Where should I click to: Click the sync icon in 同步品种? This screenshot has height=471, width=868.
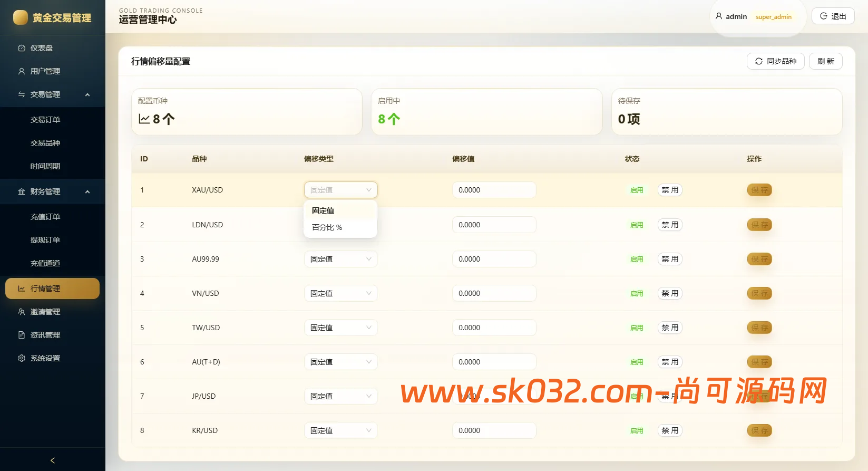759,61
